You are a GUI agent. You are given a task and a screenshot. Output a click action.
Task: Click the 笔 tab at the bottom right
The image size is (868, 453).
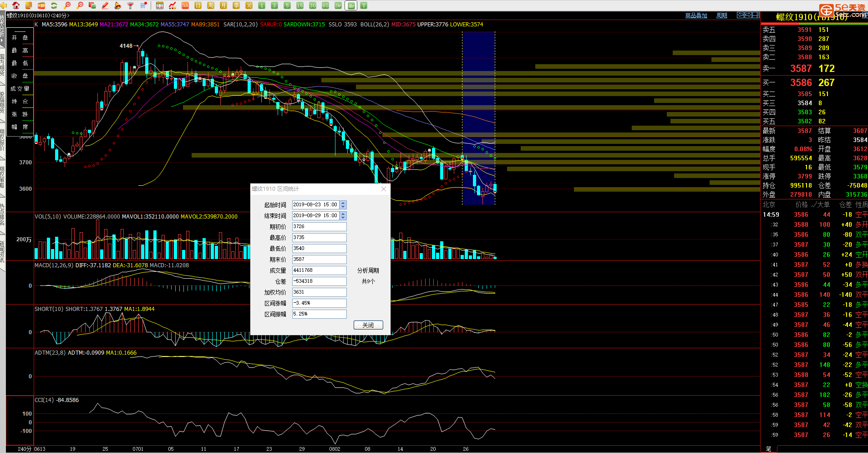coord(768,449)
